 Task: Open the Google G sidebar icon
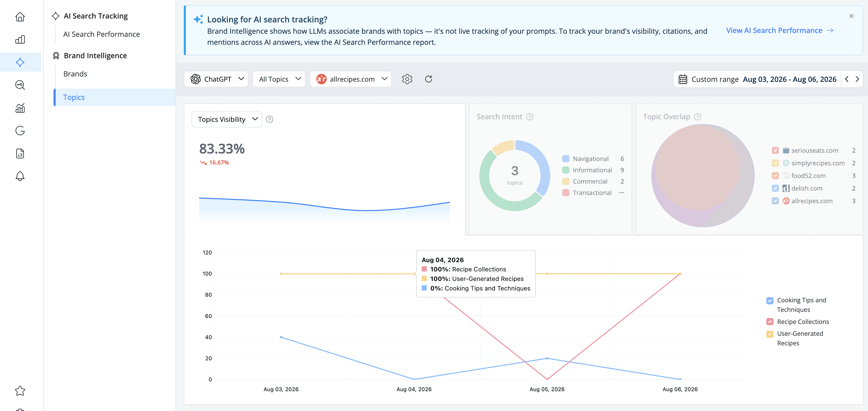20,131
